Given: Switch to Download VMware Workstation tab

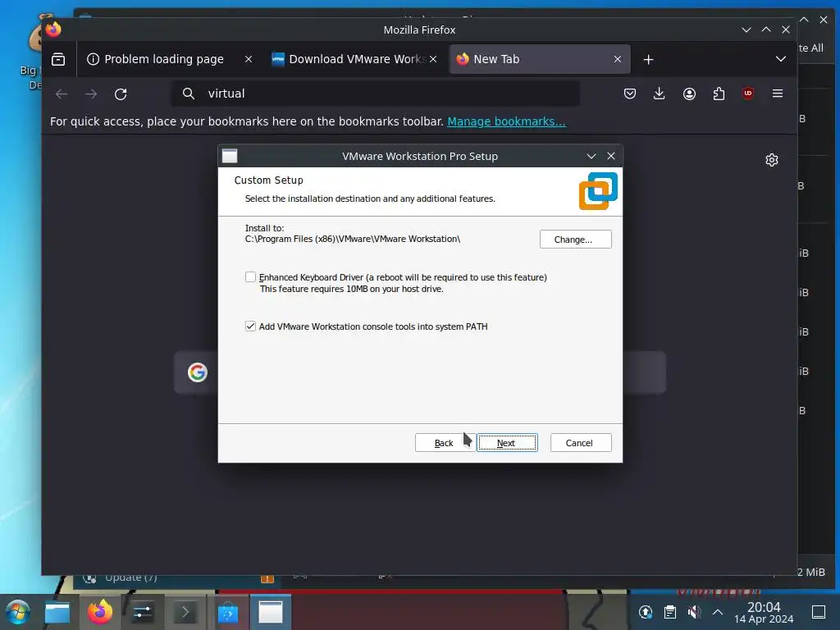Looking at the screenshot, I should (354, 59).
